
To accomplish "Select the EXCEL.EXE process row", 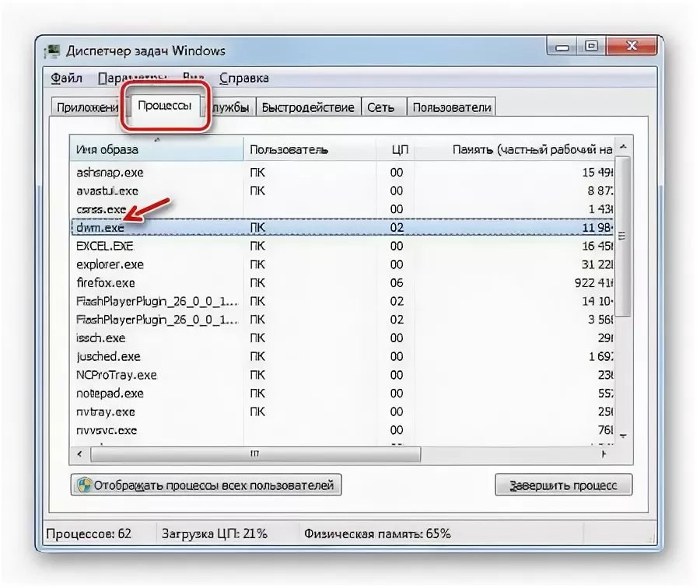I will click(342, 246).
